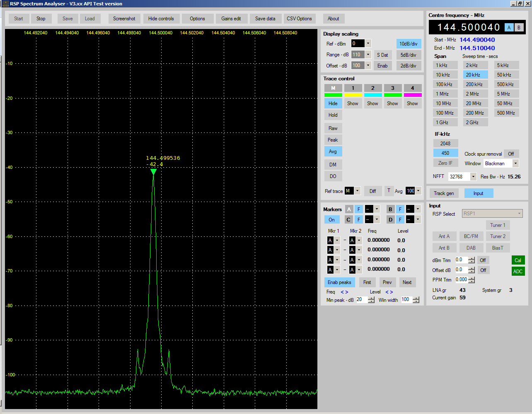532x414 pixels.
Task: Select the 2 GHz span
Action: (x=475, y=123)
